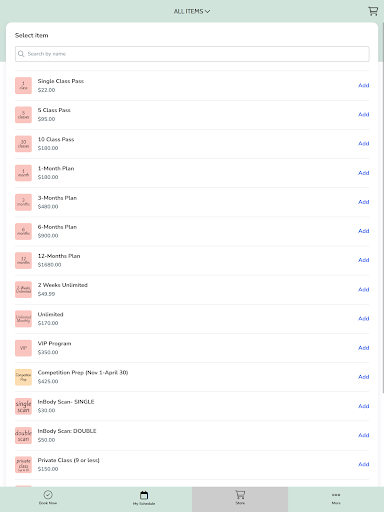384x512 pixels.
Task: Click the search magnifier icon
Action: (x=21, y=54)
